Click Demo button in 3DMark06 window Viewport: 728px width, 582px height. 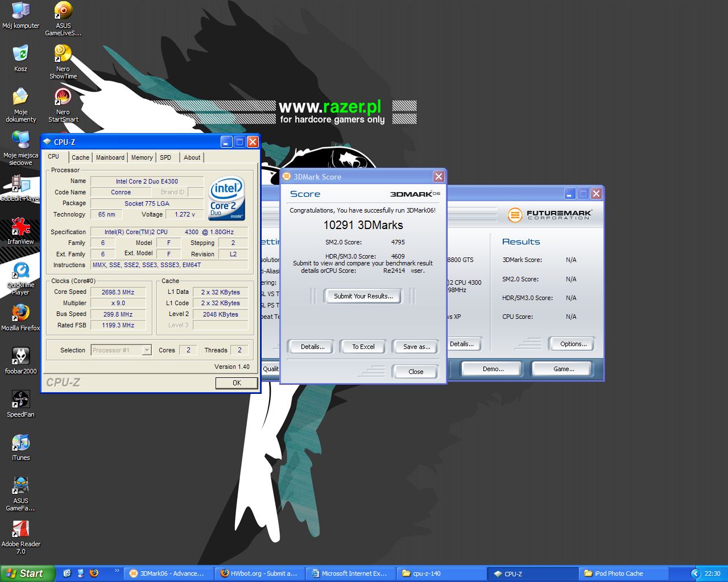493,369
